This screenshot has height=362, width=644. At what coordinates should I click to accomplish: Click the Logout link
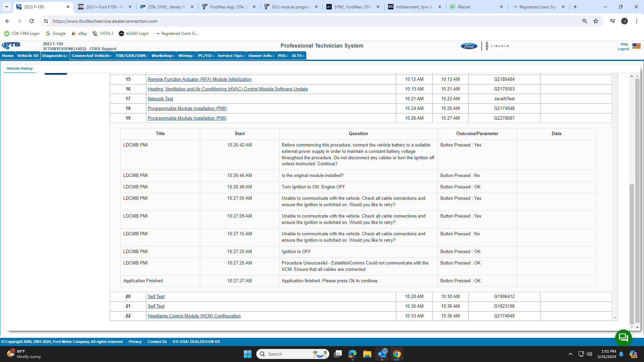coord(623,49)
